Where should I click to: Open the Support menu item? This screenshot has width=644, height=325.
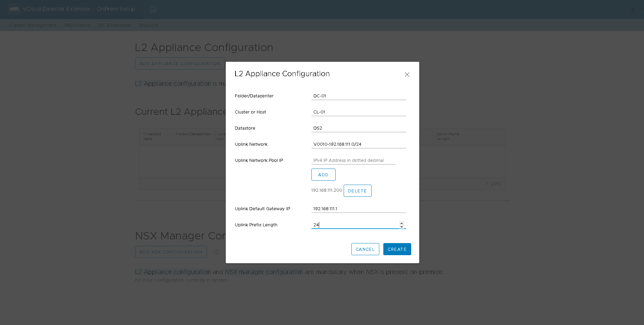click(148, 25)
